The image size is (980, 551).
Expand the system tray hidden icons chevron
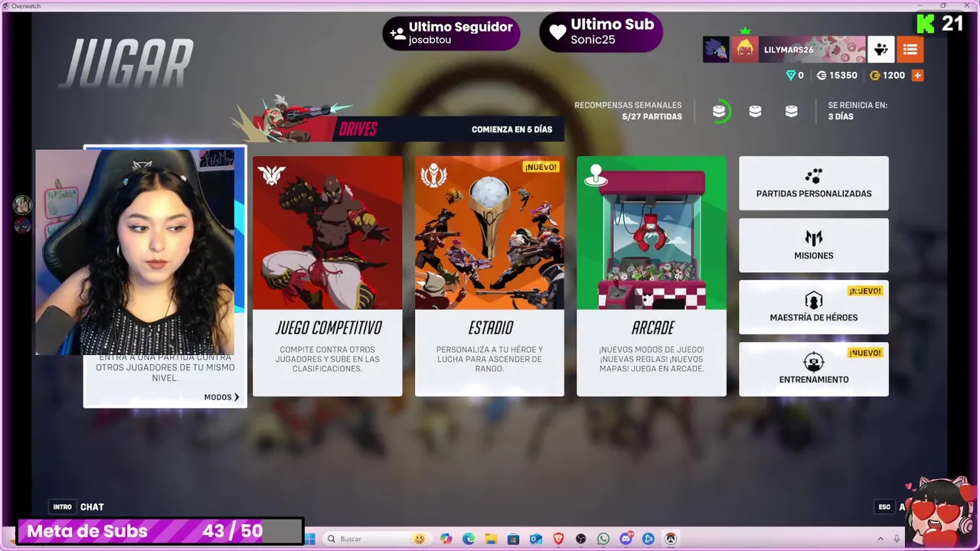coord(880,539)
